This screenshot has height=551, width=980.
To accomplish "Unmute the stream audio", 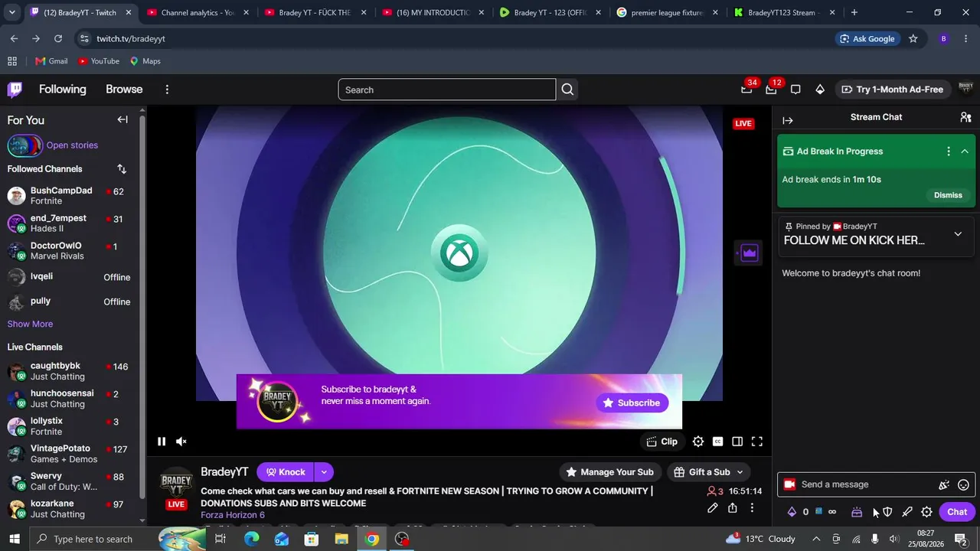I will click(x=181, y=442).
